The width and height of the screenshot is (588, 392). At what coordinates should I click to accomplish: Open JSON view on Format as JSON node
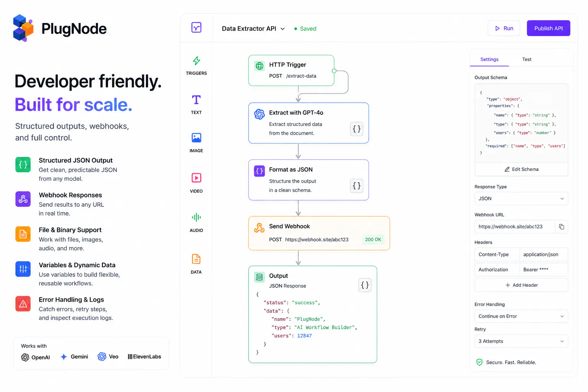pyautogui.click(x=357, y=186)
